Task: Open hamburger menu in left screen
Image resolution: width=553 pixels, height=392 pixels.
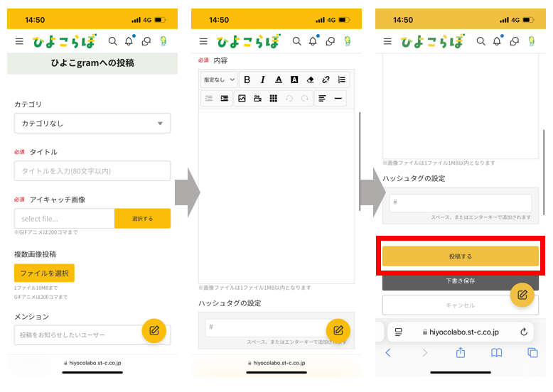Action: point(19,42)
